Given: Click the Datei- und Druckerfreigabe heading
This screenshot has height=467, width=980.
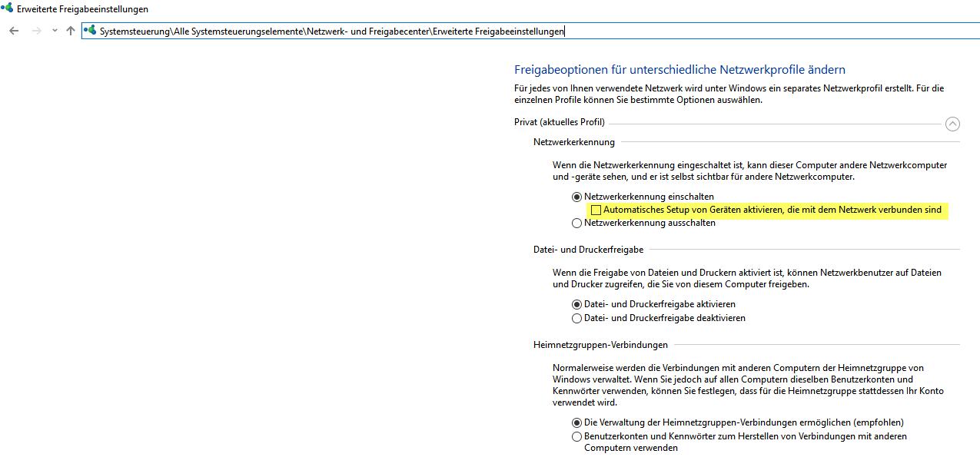Looking at the screenshot, I should pyautogui.click(x=589, y=250).
